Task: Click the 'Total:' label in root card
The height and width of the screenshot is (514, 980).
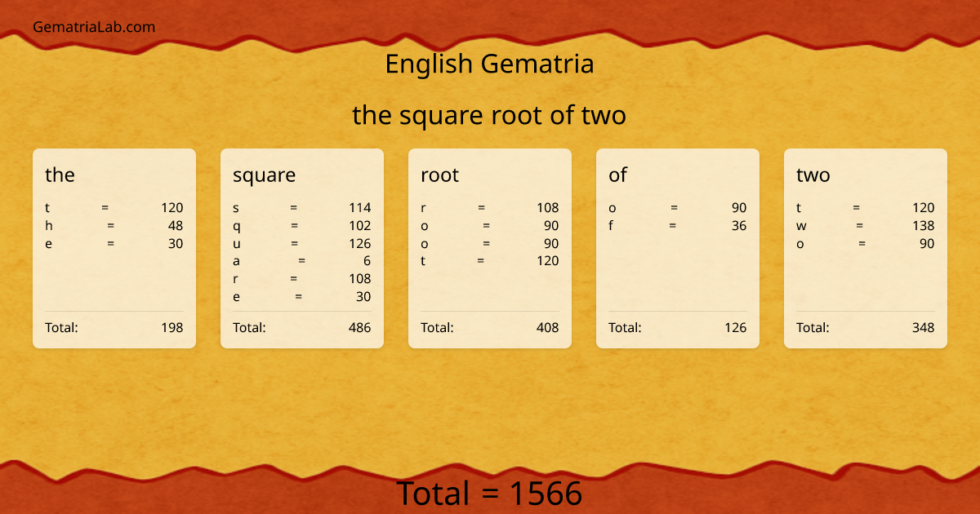Action: point(437,328)
